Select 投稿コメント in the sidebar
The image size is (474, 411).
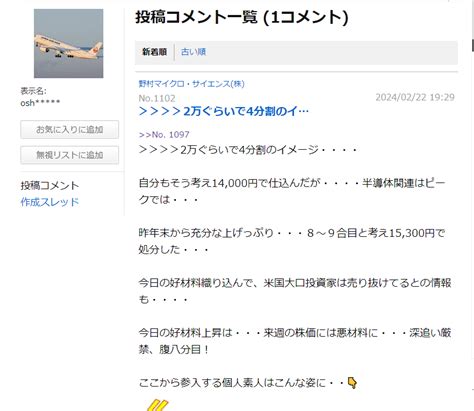pos(50,185)
